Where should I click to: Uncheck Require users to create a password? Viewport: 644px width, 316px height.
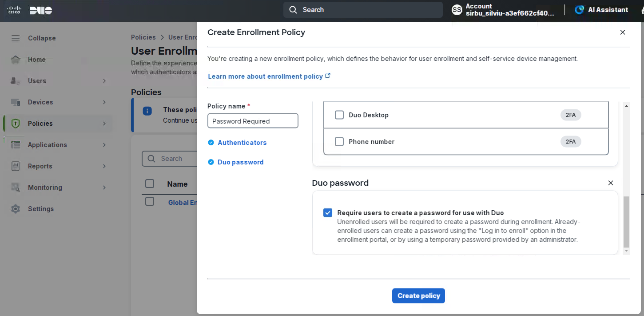tap(328, 213)
